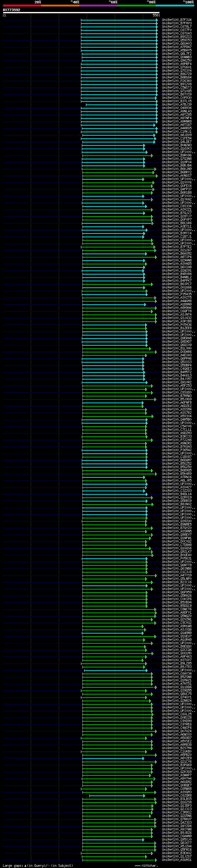Open UniRef100_B0W2W3 hit
Viewport: 197px width, 868px height.
coord(177,145)
